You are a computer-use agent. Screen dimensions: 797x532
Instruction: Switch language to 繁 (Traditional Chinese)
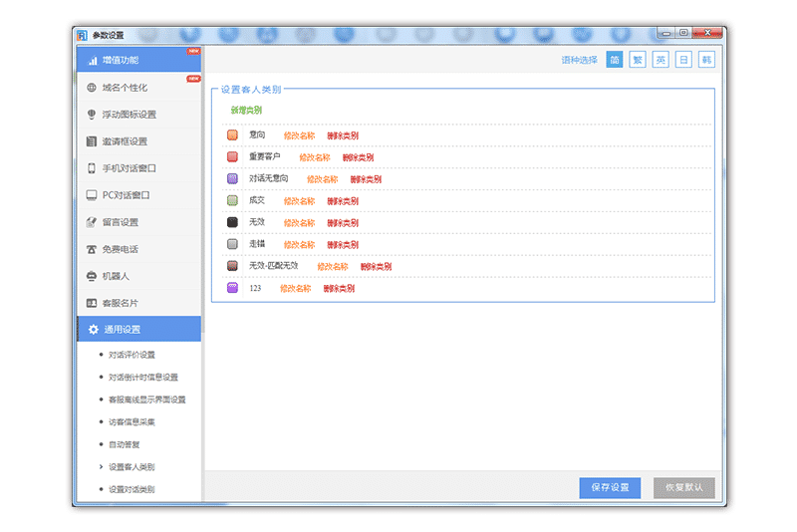tap(637, 60)
